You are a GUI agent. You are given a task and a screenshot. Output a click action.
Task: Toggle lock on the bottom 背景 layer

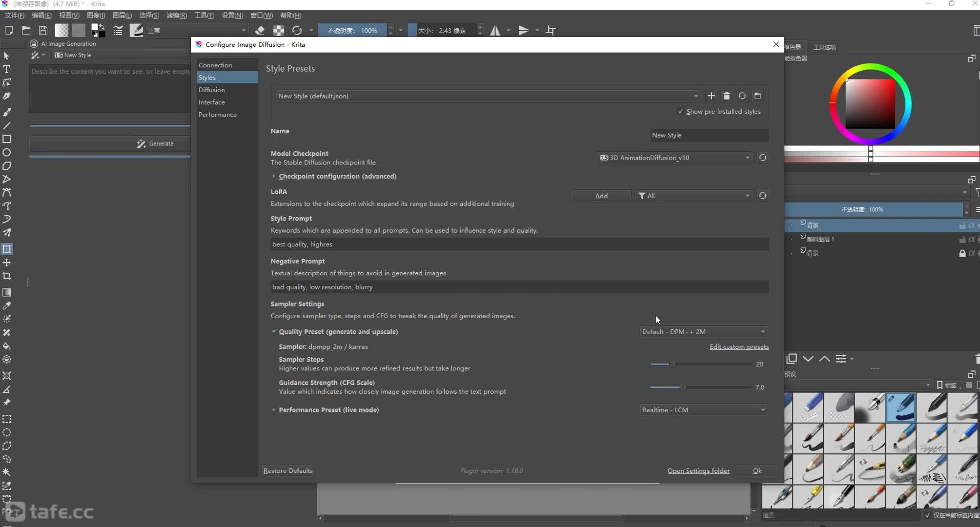point(962,253)
